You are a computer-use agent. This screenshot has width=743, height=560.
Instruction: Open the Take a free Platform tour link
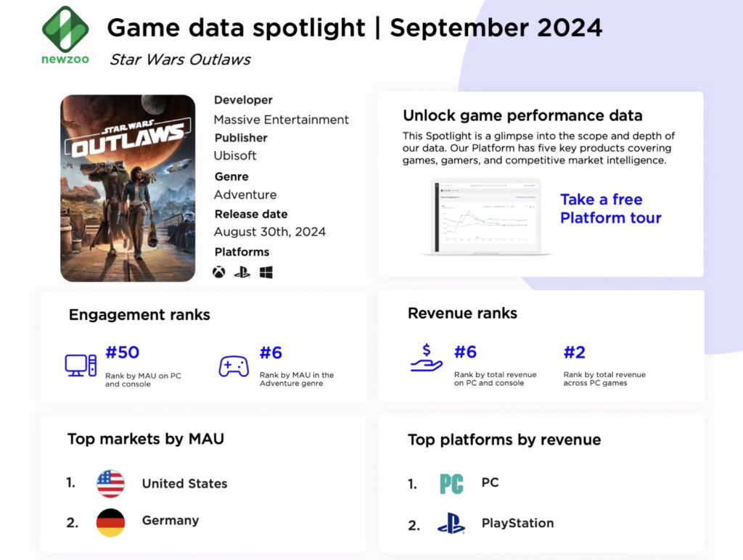coord(610,209)
